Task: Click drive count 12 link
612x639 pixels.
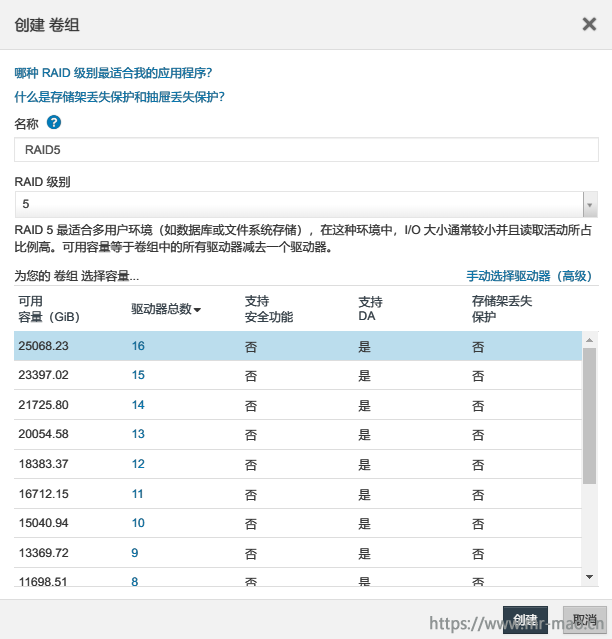Action: pos(138,464)
